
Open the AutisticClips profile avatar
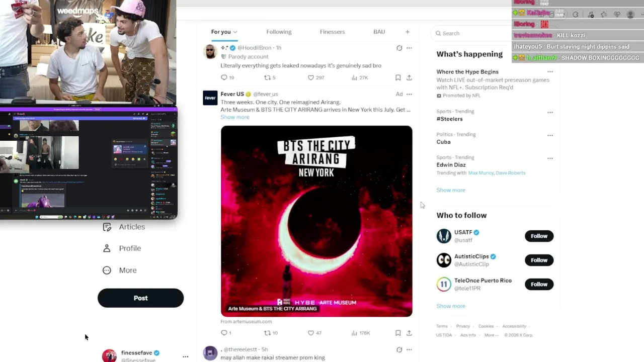pyautogui.click(x=444, y=260)
